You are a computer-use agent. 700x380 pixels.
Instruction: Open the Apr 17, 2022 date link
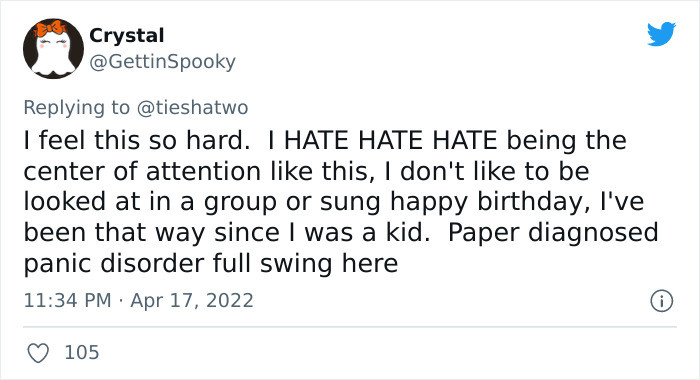point(192,301)
